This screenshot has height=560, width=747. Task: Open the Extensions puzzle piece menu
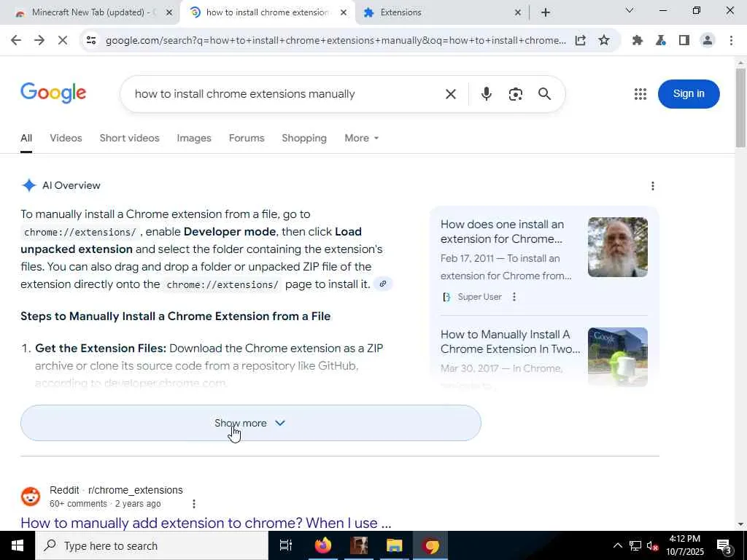coord(638,41)
